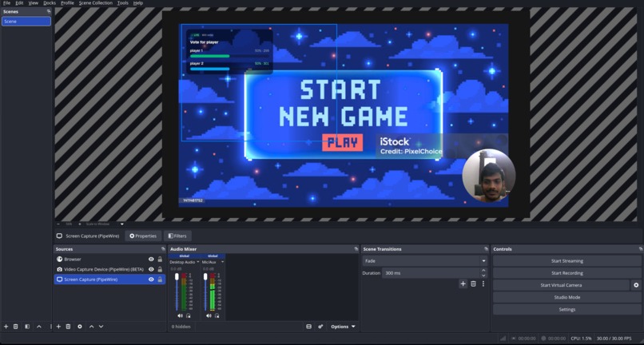Screen dimensions: 644x345
Task: Enable Studio Mode
Action: [566, 297]
